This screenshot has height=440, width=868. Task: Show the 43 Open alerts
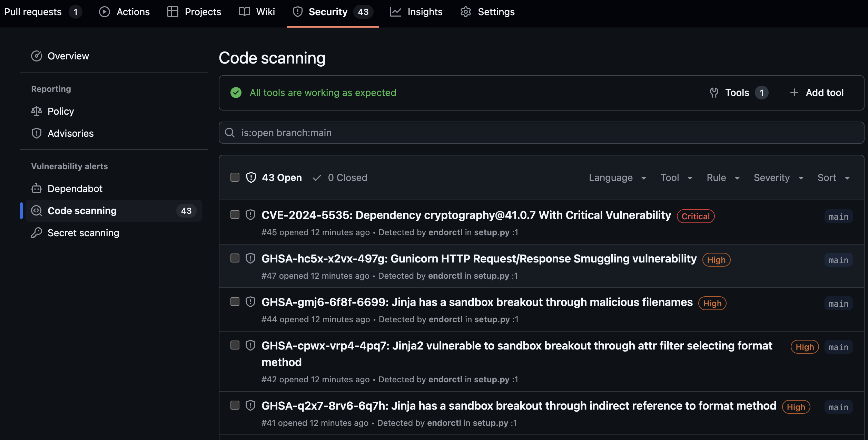(274, 178)
